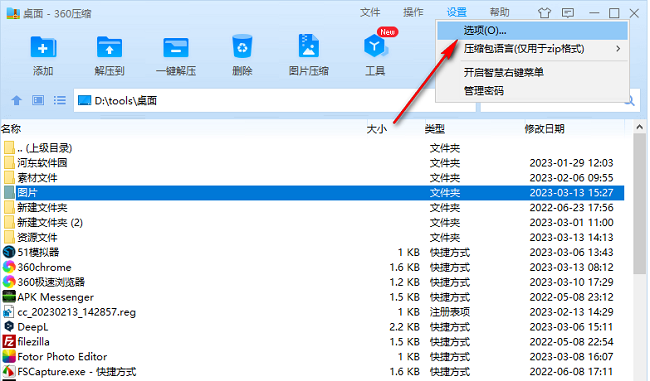The image size is (650, 381).
Task: Click the 2.2 KB size value
Action: (405, 327)
